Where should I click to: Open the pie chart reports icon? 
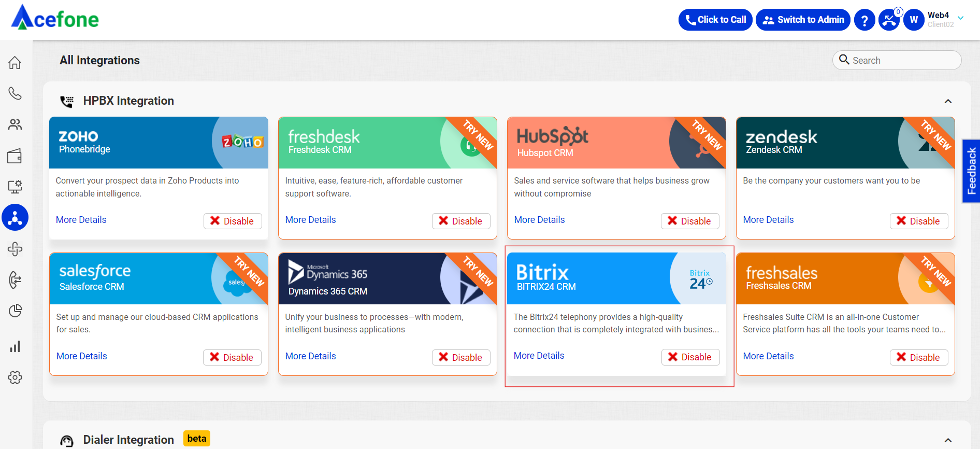coord(15,311)
